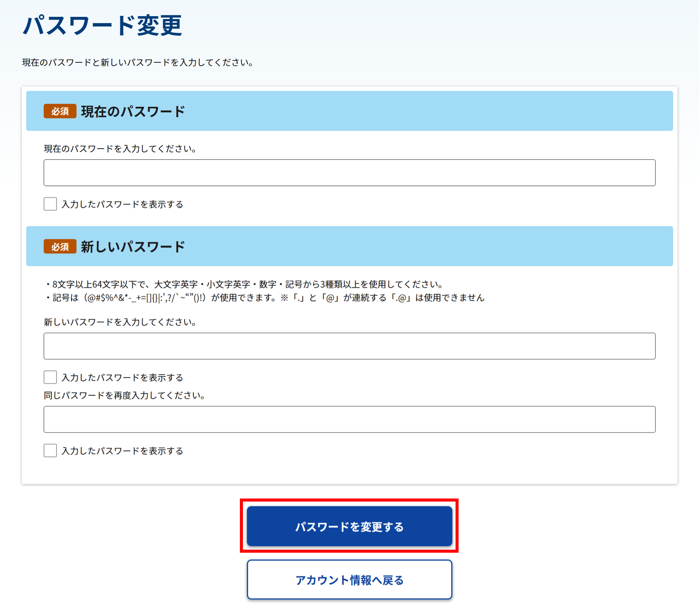Click the 必須 badge beside 現在のパスワード

[60, 111]
